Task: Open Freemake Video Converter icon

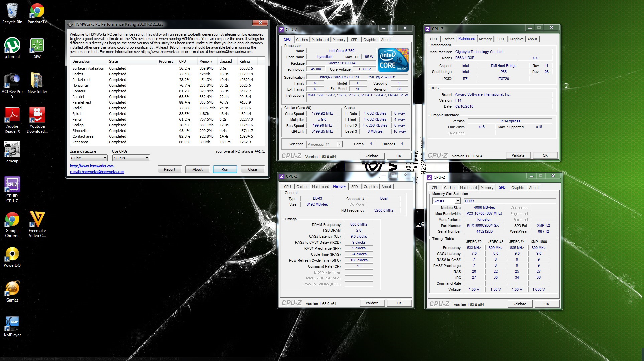Action: point(37,220)
